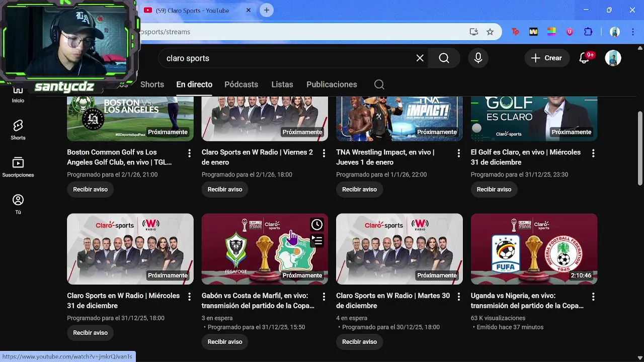Click Recibir aviso for Claro Sports Miércoles 31
The width and height of the screenshot is (644, 362).
(90, 333)
